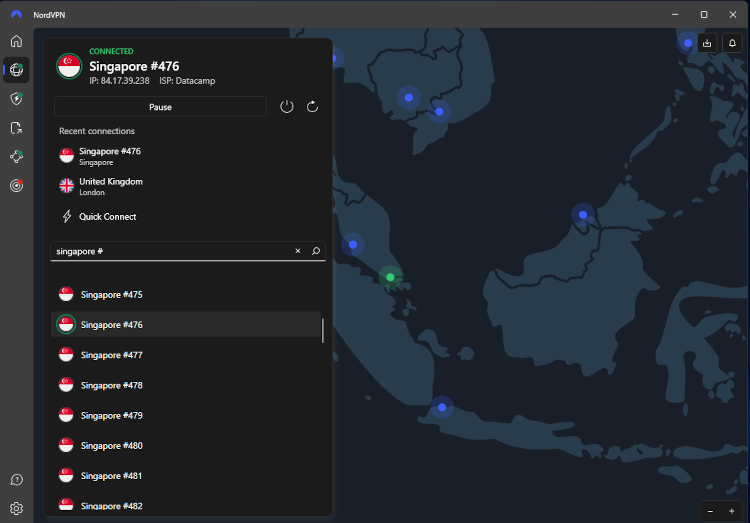Screen dimensions: 750x523
Task: Select Singapore #476 in server list
Action: (186, 324)
